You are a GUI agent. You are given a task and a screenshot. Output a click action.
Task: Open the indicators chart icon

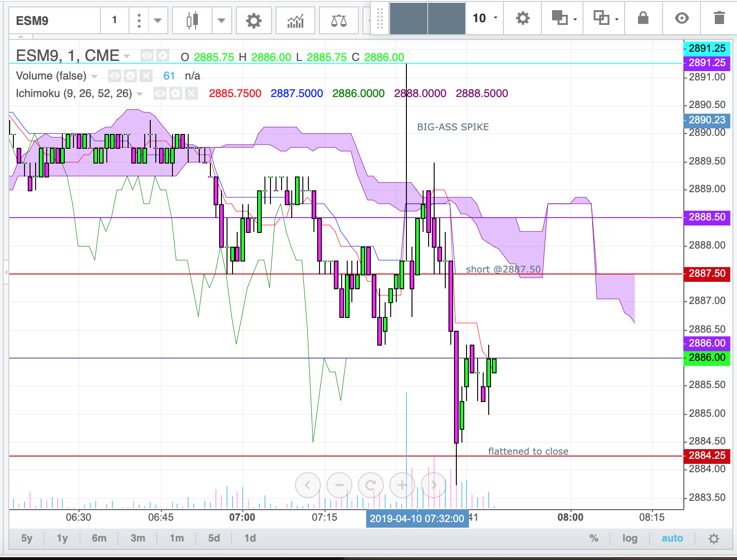pos(295,20)
